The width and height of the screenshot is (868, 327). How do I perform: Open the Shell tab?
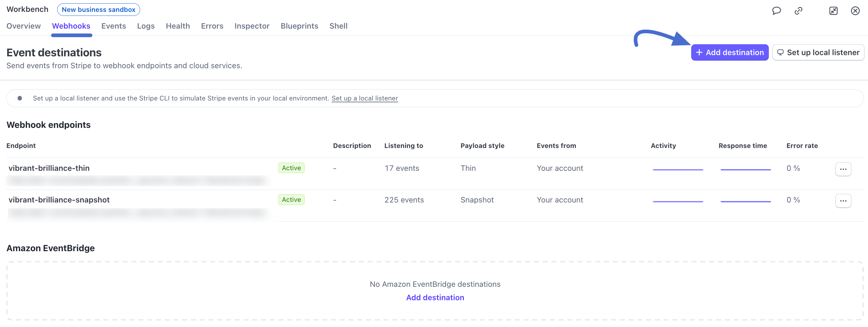pyautogui.click(x=338, y=26)
